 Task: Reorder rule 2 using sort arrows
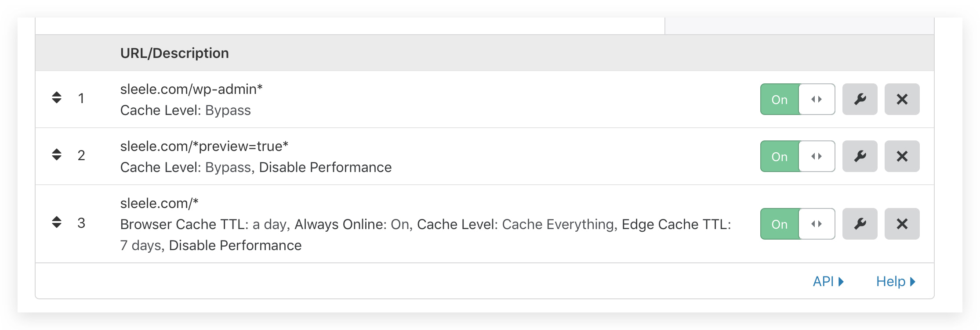coord(57,154)
